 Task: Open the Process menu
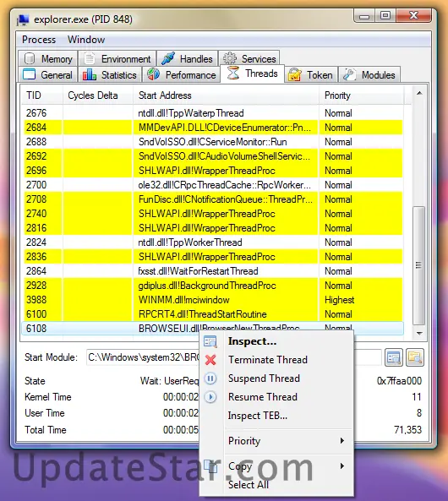39,40
